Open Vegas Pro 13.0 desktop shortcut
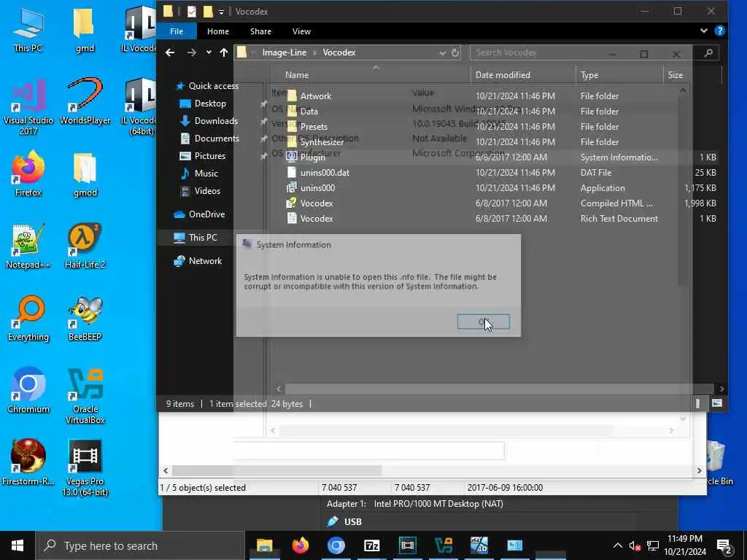 point(85,467)
